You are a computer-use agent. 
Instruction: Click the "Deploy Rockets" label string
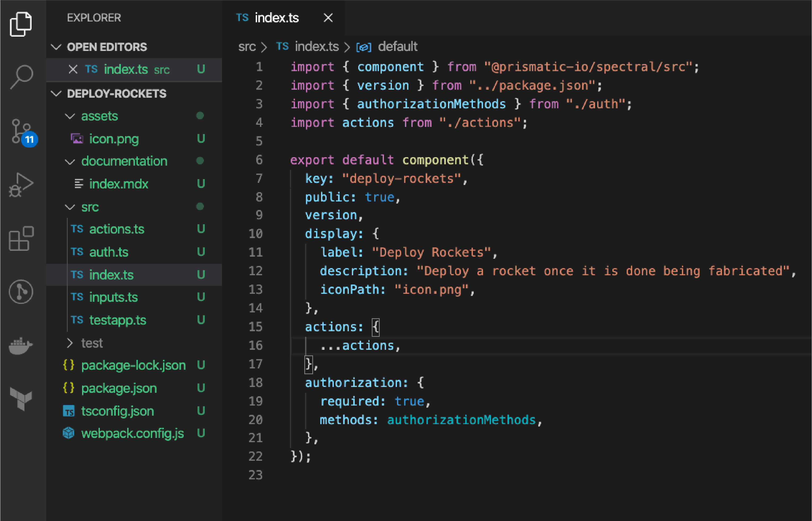coord(431,252)
